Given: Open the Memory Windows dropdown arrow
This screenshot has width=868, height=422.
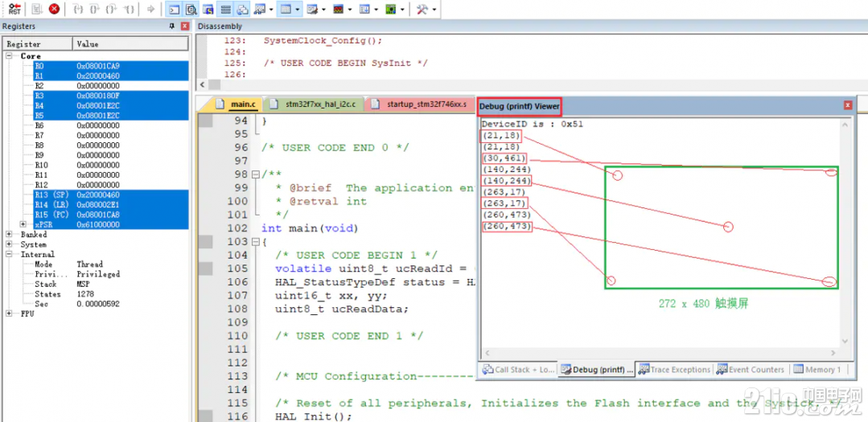Looking at the screenshot, I should [298, 9].
